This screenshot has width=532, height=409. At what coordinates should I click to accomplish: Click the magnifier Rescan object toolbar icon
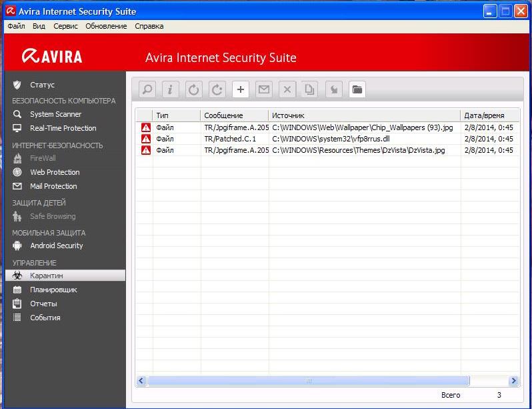tap(147, 89)
